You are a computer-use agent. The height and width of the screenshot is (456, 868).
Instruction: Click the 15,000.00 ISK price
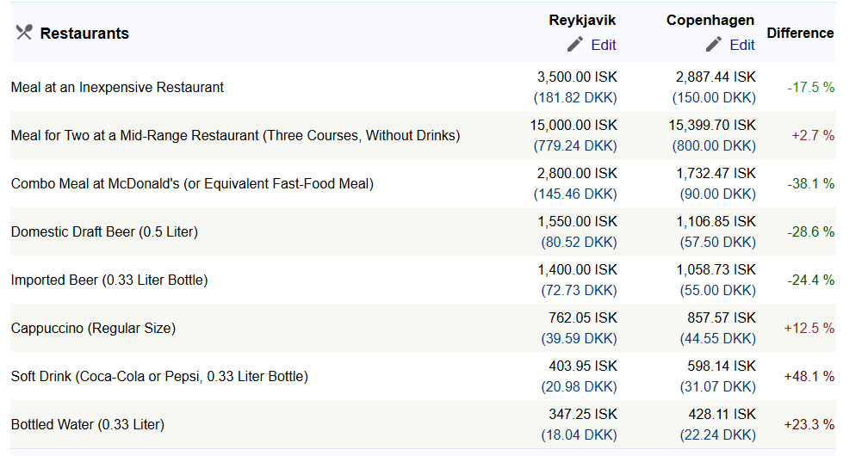click(573, 125)
